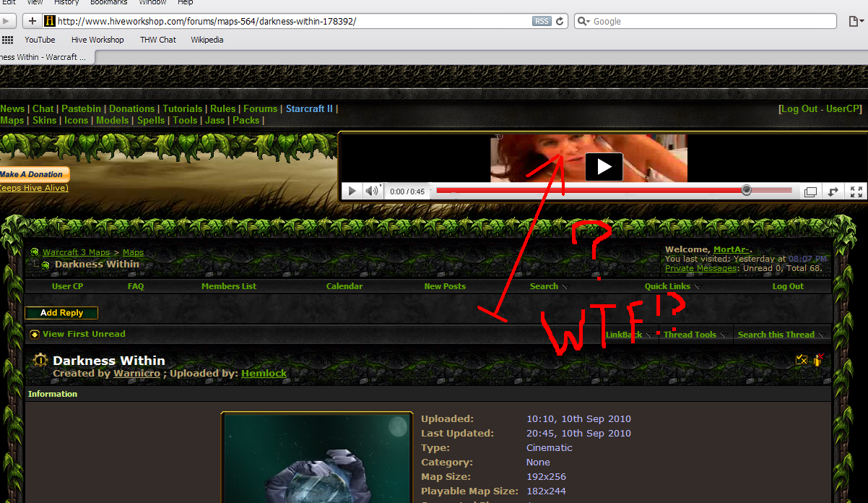Image resolution: width=868 pixels, height=503 pixels.
Task: Expand the Quick Links dropdown
Action: 672,286
